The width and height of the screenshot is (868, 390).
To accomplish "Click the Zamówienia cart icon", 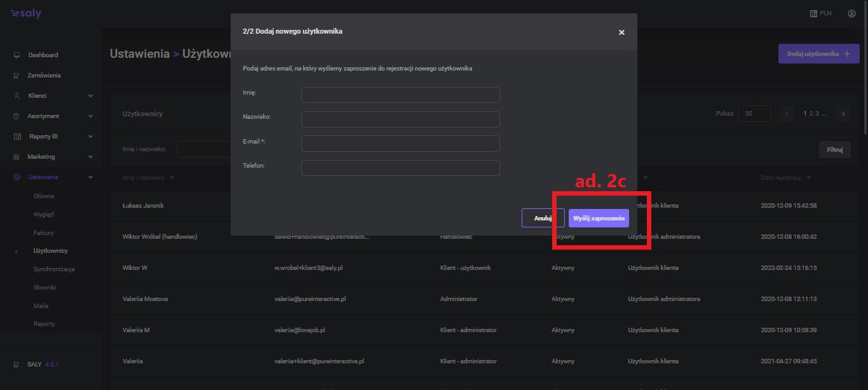I will pos(17,76).
